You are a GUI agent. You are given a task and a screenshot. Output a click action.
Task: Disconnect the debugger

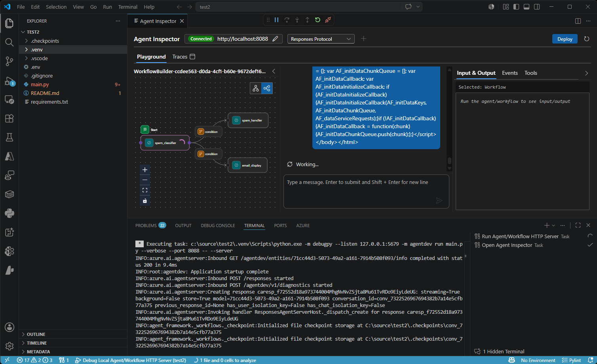(x=328, y=20)
